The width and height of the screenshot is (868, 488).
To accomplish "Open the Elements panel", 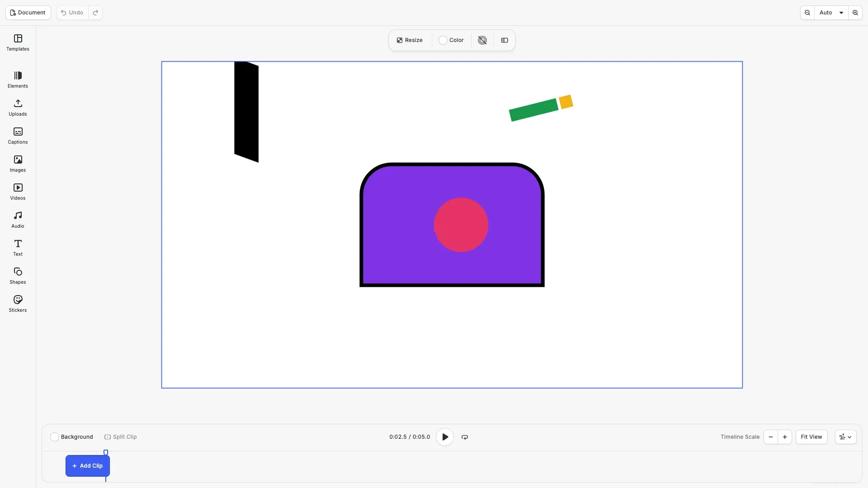I will (18, 80).
